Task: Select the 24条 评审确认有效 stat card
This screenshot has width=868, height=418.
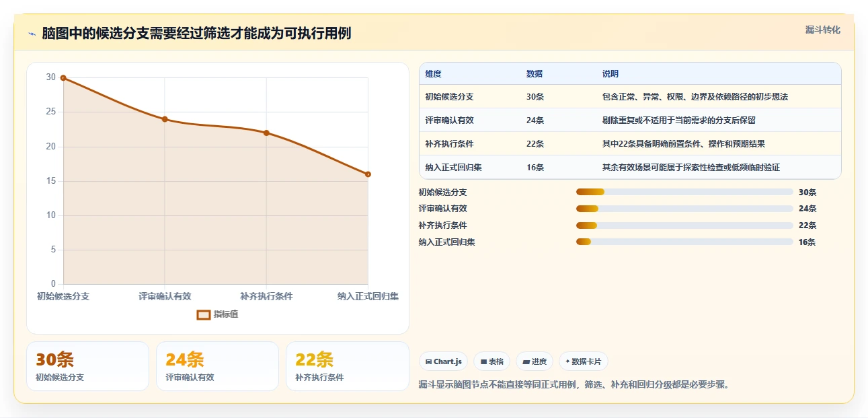Action: tap(217, 366)
